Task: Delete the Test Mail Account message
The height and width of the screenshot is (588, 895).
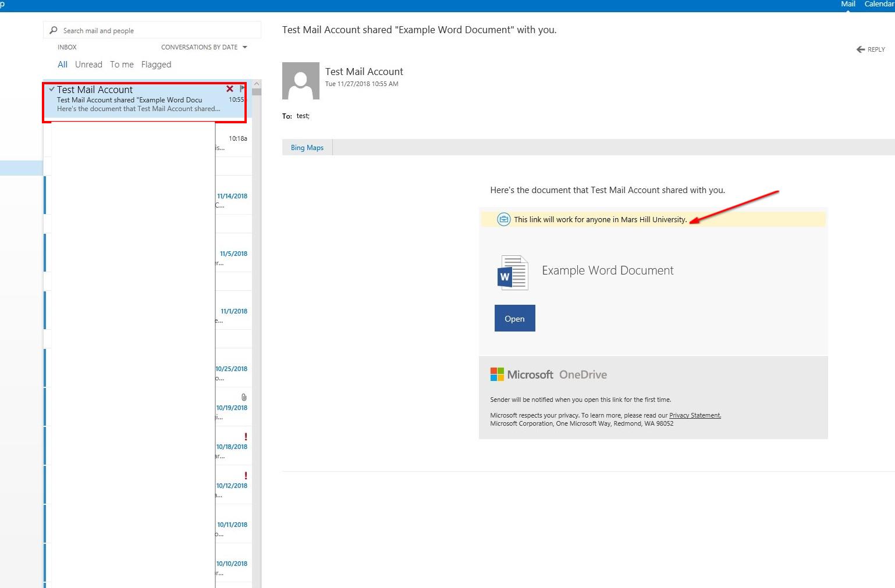Action: pos(230,89)
